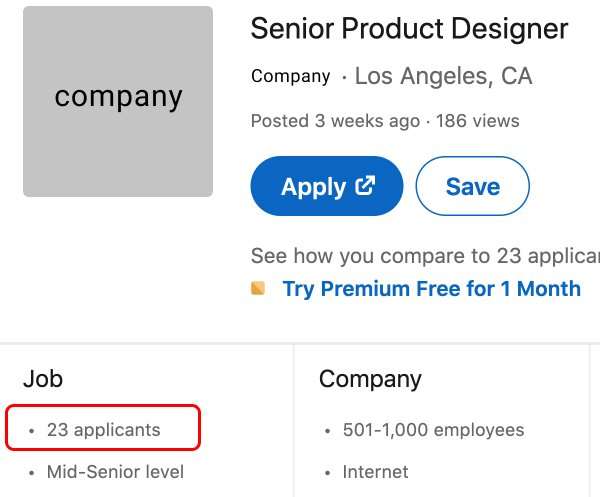This screenshot has width=600, height=497.
Task: Select the 23 applicants item
Action: coord(103,430)
